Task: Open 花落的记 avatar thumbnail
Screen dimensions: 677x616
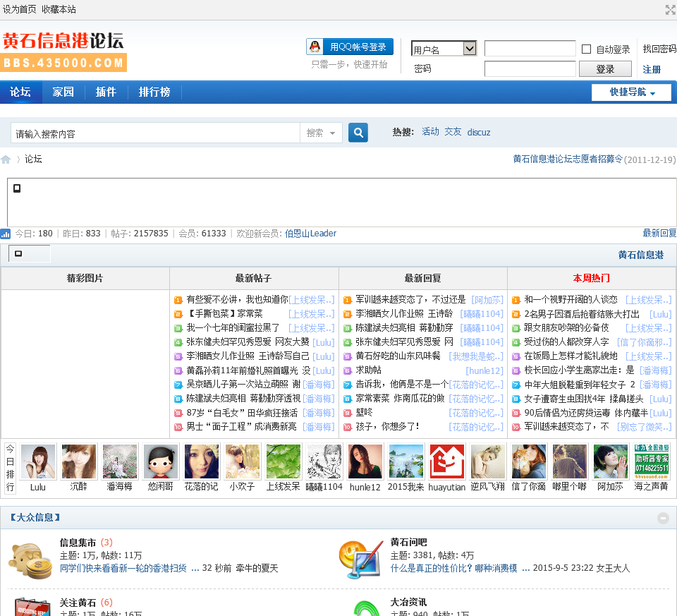Action: pos(202,461)
